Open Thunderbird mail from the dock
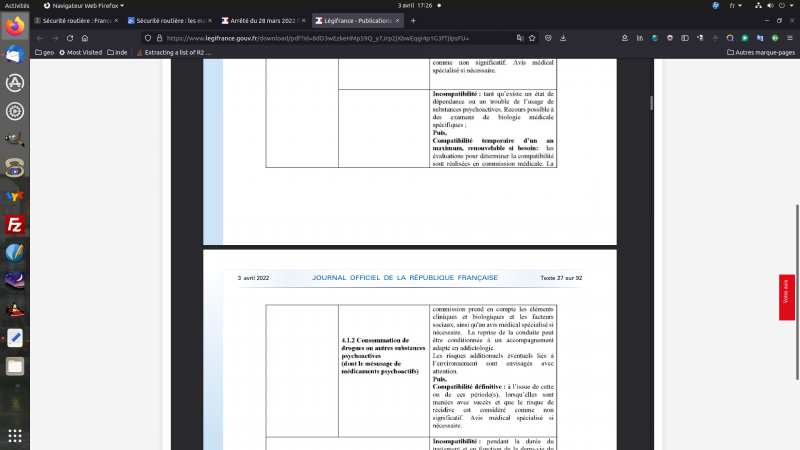800x450 pixels. coord(15,56)
